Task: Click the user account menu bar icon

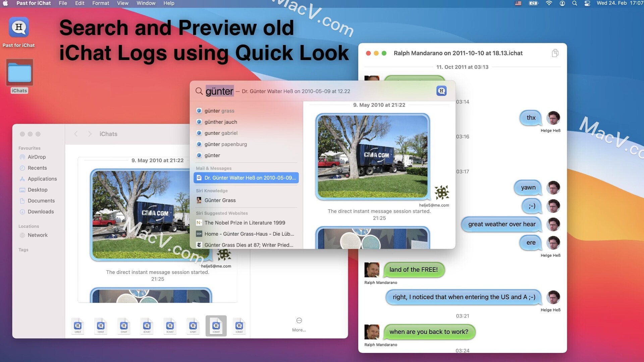Action: click(562, 3)
